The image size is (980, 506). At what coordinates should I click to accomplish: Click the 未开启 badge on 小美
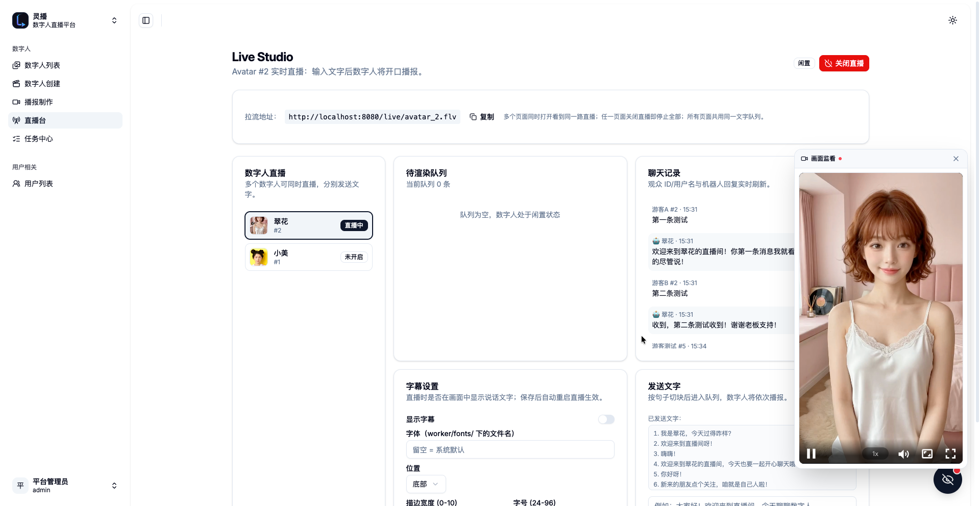click(x=354, y=257)
